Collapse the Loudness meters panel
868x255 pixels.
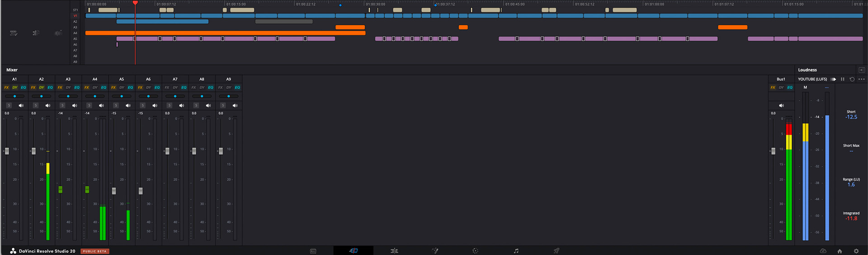click(x=861, y=70)
